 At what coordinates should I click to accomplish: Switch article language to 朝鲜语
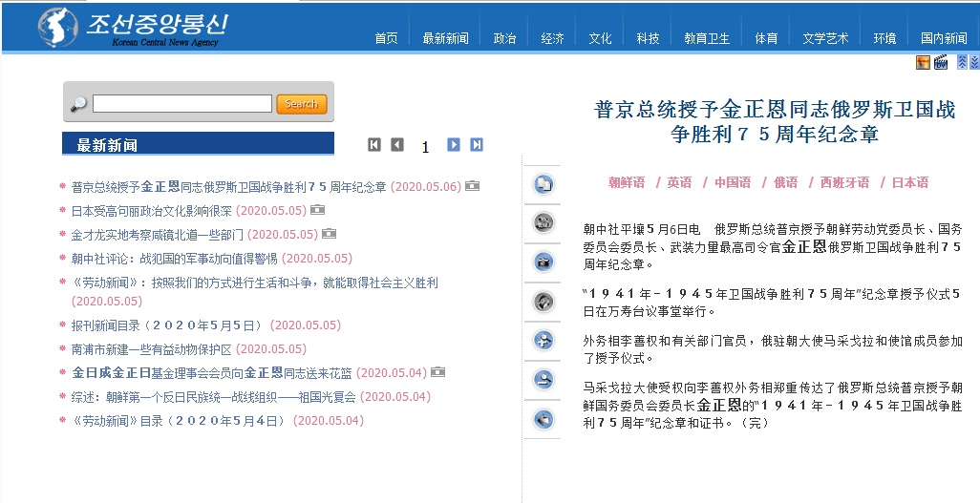pyautogui.click(x=627, y=182)
